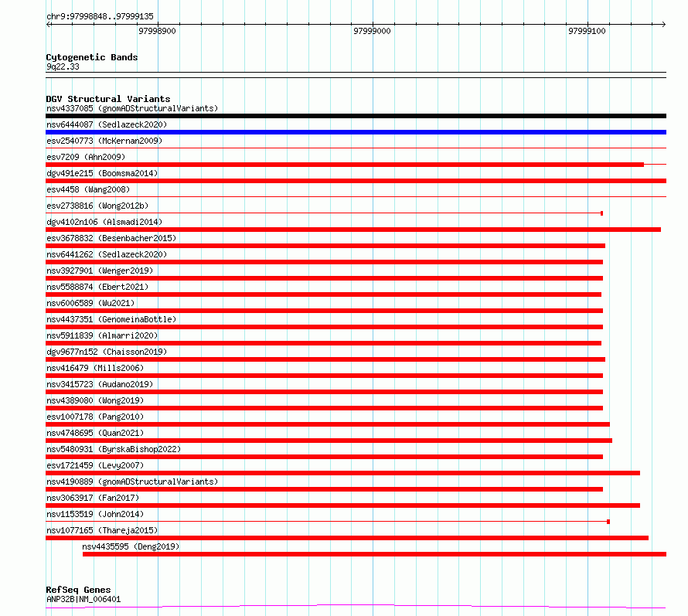Image resolution: width=688 pixels, height=616 pixels.
Task: Click the end marker of esv2738816 line
Action: point(601,213)
